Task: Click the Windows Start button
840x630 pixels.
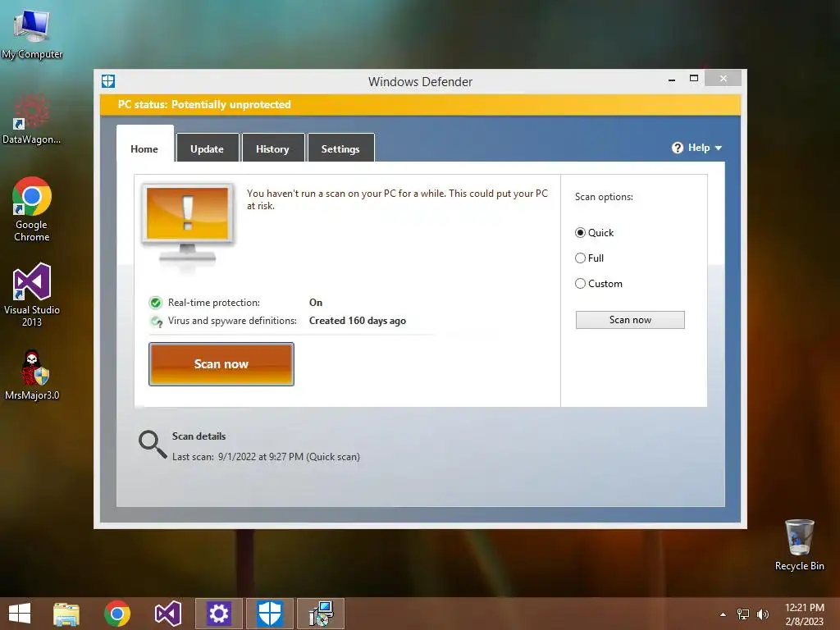Action: (20, 614)
